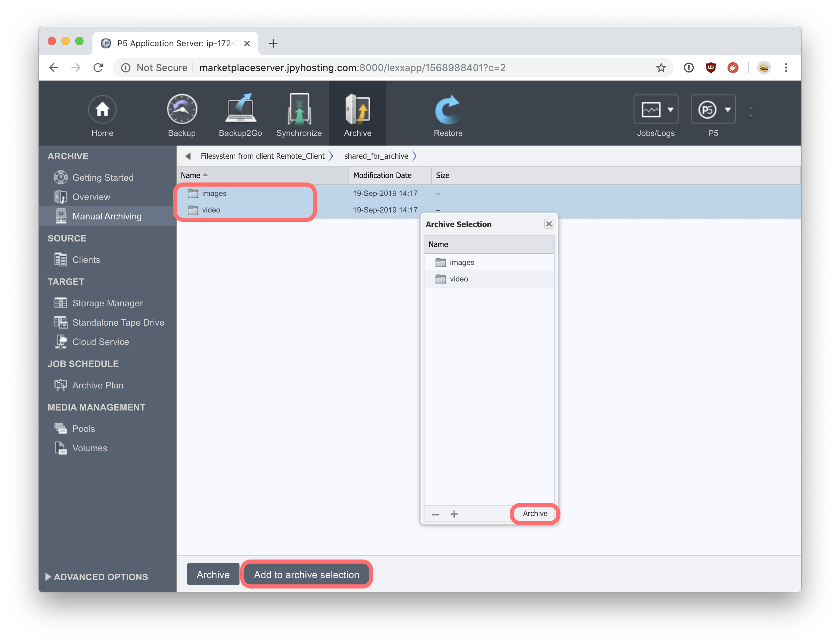Click Name header in Archive Selection
The width and height of the screenshot is (840, 643).
[x=489, y=244]
